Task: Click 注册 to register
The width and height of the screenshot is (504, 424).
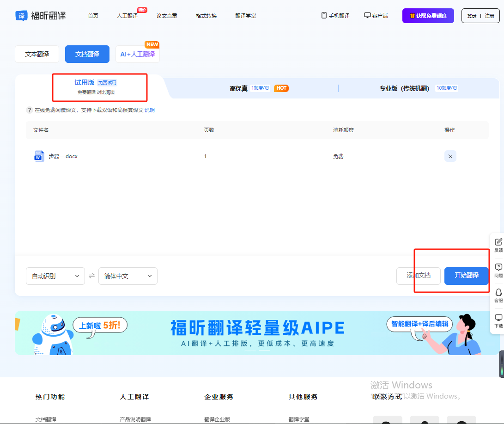Action: point(490,16)
